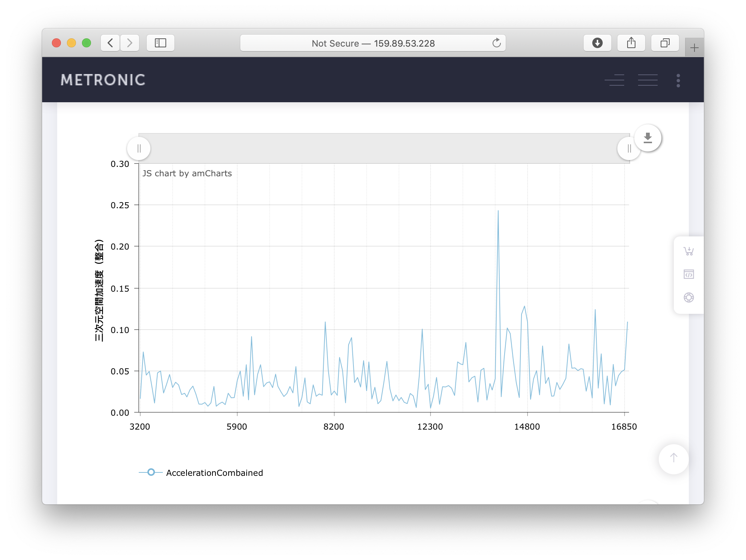Click the scroll-to-top arrow button
The width and height of the screenshot is (746, 560).
[673, 458]
